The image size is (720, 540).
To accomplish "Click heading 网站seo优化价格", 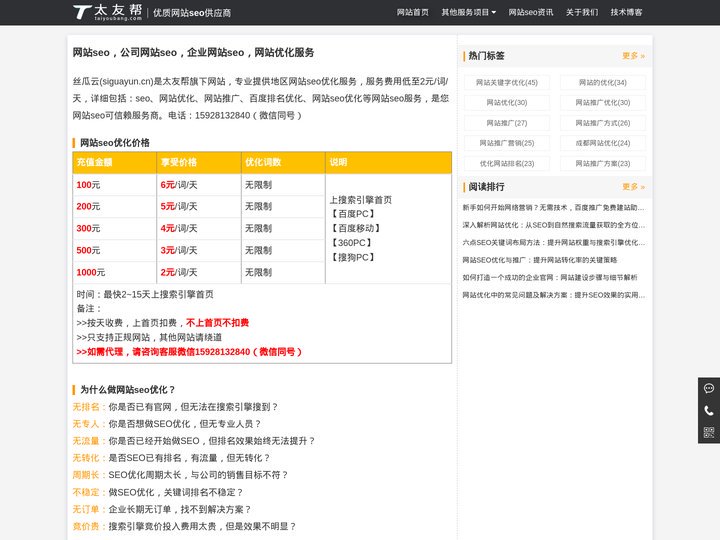I will tap(115, 143).
